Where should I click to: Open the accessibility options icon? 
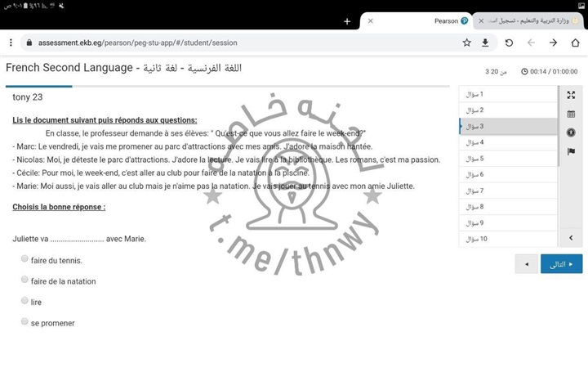pyautogui.click(x=571, y=132)
